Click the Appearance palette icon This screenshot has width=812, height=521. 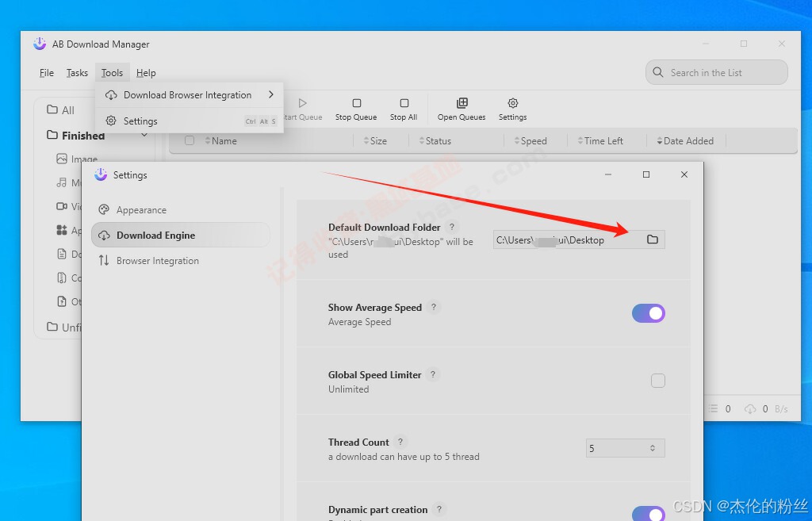tap(104, 209)
